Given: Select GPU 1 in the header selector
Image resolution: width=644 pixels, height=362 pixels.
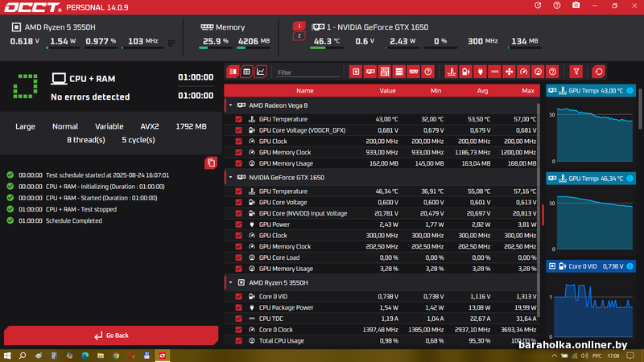Looking at the screenshot, I should coord(299,26).
